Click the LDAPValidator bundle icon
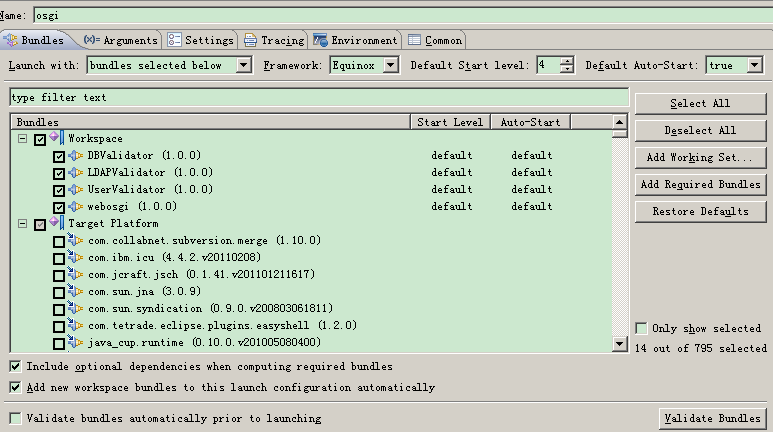The height and width of the screenshot is (432, 773). (x=75, y=173)
